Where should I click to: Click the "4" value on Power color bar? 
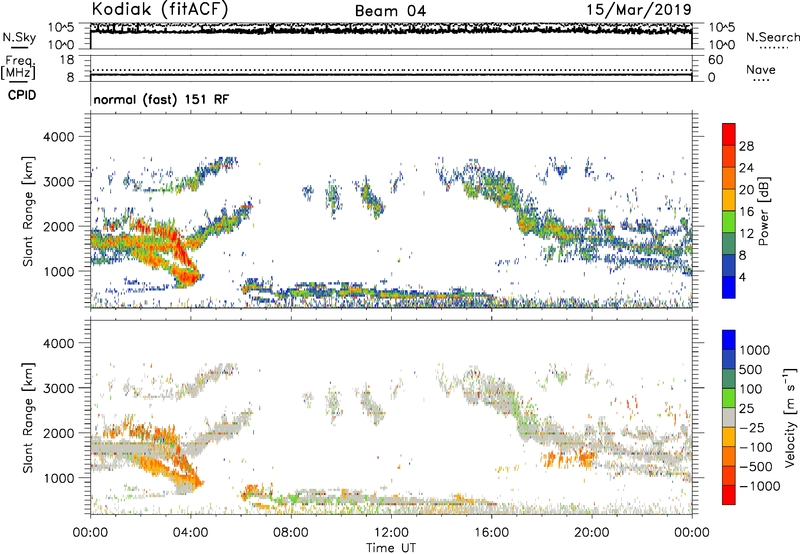(x=742, y=278)
